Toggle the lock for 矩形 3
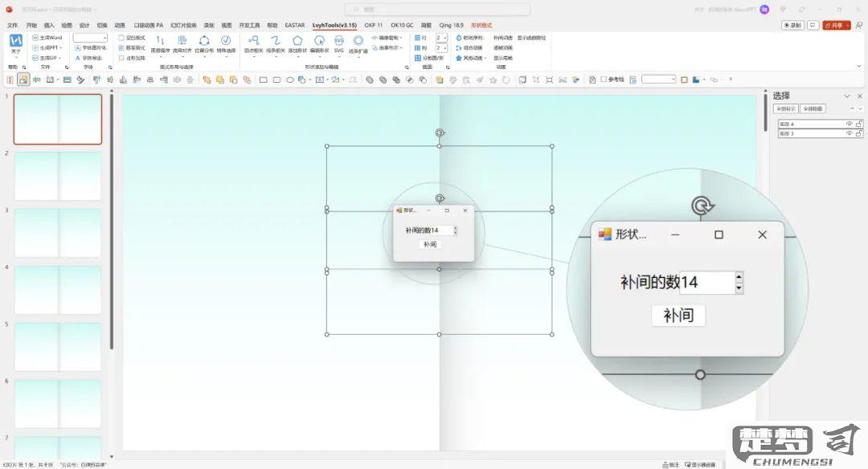The width and height of the screenshot is (868, 469). [x=858, y=133]
